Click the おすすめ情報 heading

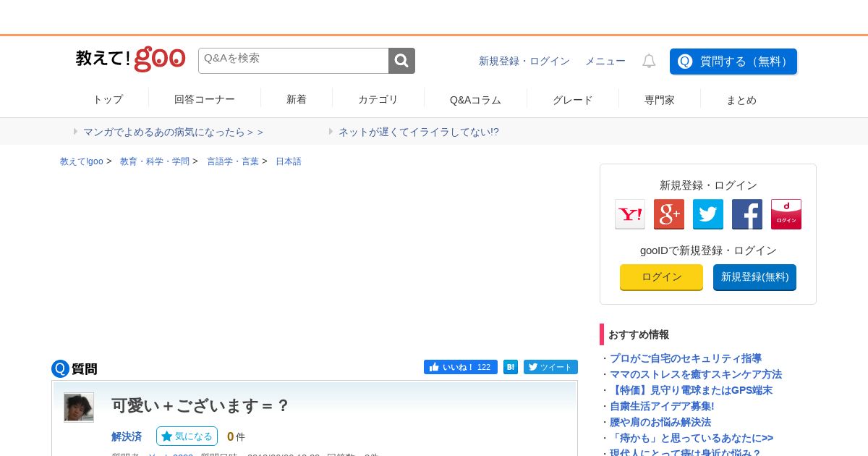(x=639, y=334)
